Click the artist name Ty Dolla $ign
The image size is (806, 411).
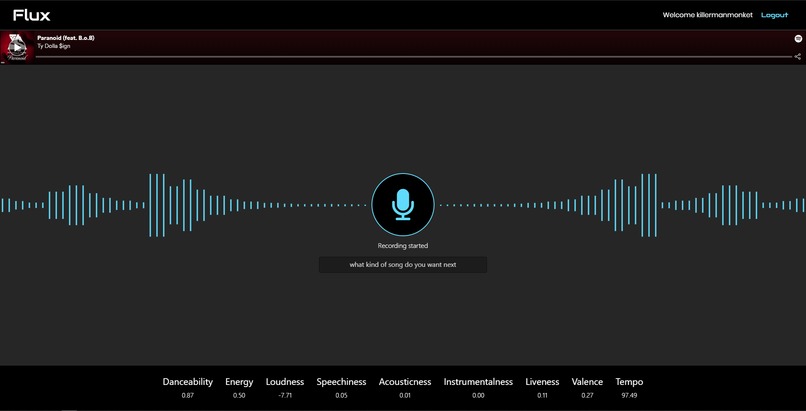[53, 46]
